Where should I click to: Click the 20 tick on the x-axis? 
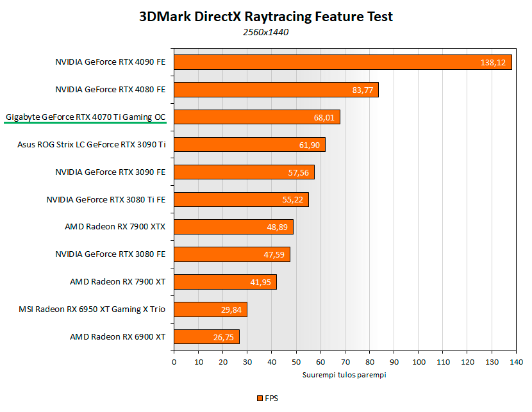click(223, 362)
